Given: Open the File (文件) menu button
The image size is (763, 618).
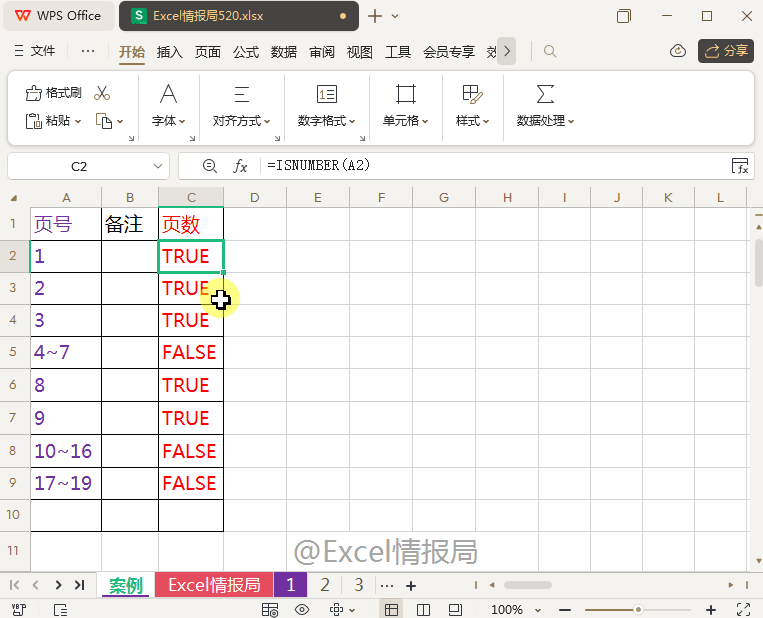Looking at the screenshot, I should (35, 51).
